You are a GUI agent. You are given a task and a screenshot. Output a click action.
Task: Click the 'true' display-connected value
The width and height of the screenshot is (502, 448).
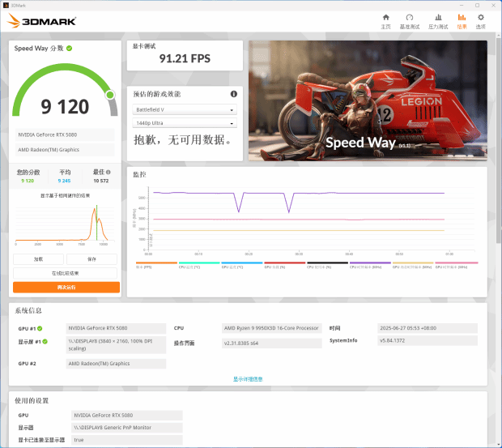(x=127, y=440)
